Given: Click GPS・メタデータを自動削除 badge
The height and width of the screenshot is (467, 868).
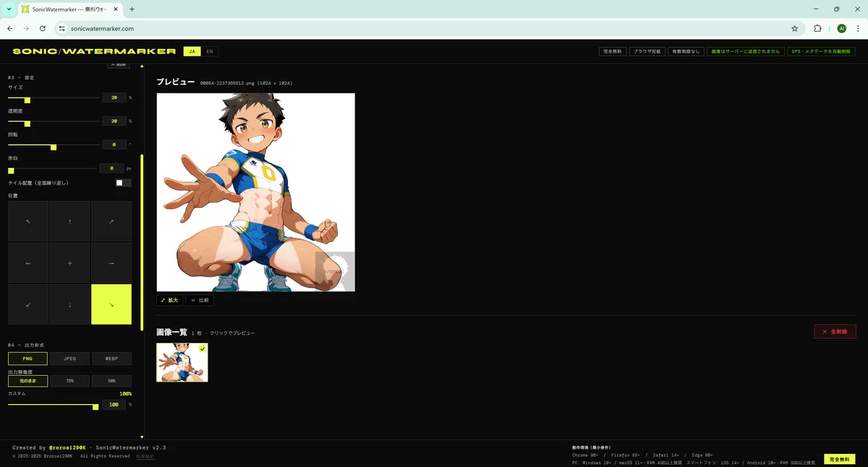Looking at the screenshot, I should [822, 51].
